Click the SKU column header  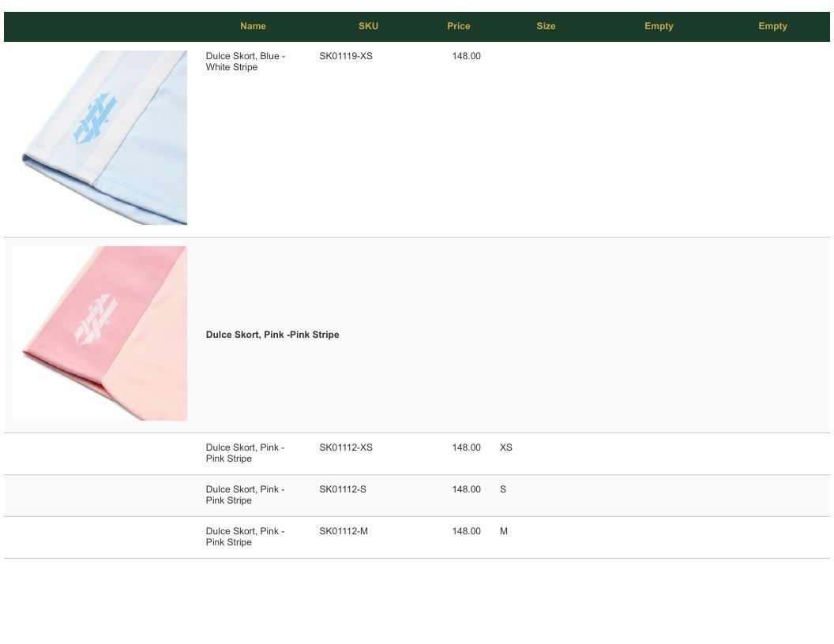point(368,26)
